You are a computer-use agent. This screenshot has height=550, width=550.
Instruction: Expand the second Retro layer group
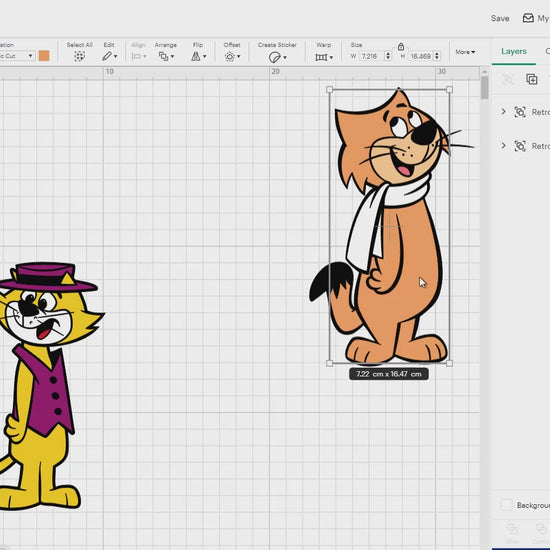503,145
